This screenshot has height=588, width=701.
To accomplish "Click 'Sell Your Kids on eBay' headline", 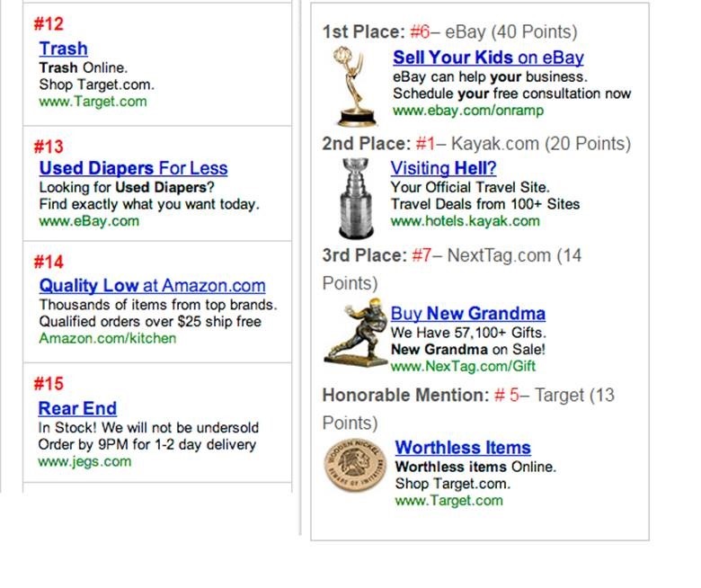I will coord(488,58).
